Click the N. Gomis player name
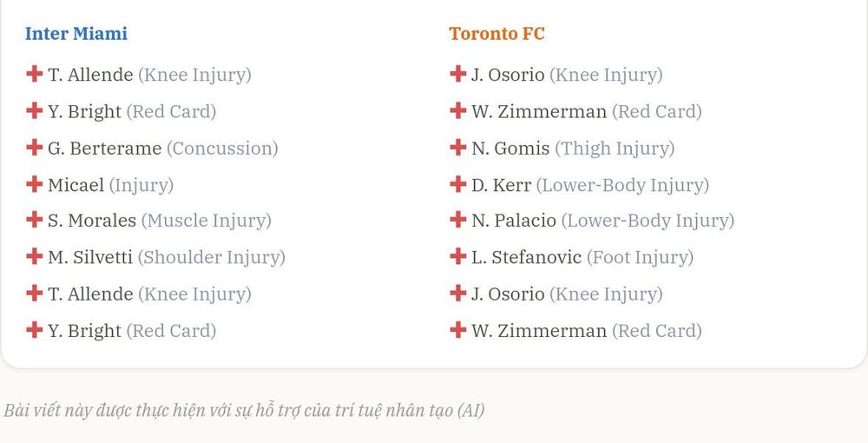The image size is (868, 443). [510, 149]
